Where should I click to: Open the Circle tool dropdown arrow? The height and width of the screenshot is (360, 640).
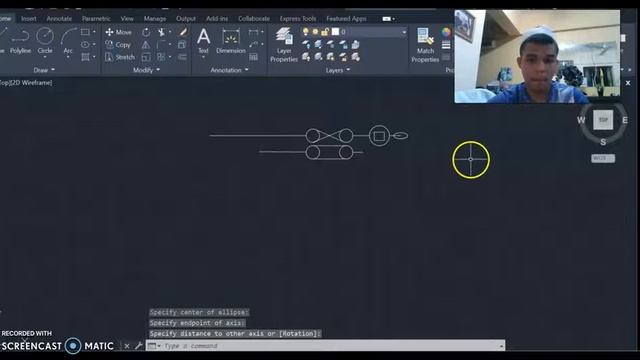tap(45, 57)
